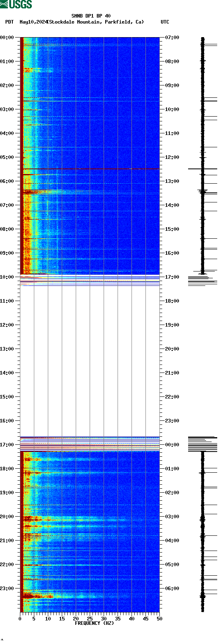Click the 15:00 tick label on PDT axis
Image resolution: width=220 pixels, height=644 pixels.
click(7, 397)
